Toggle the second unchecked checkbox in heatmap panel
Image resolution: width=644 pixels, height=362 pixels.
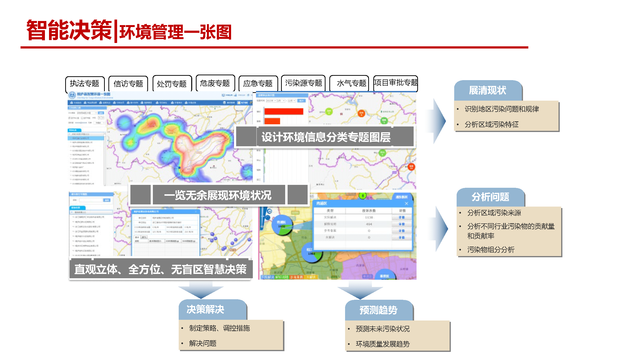pyautogui.click(x=82, y=118)
